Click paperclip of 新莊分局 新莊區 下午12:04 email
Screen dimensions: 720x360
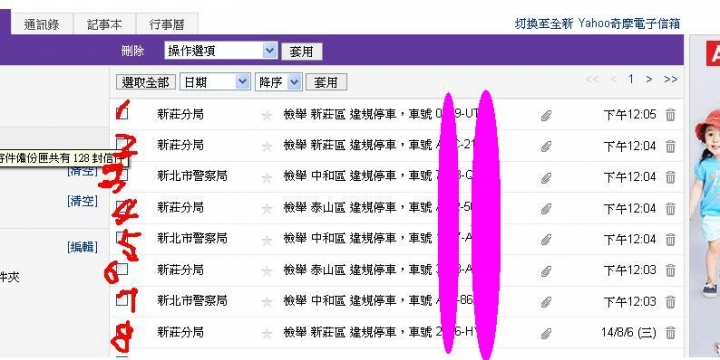[x=546, y=146]
